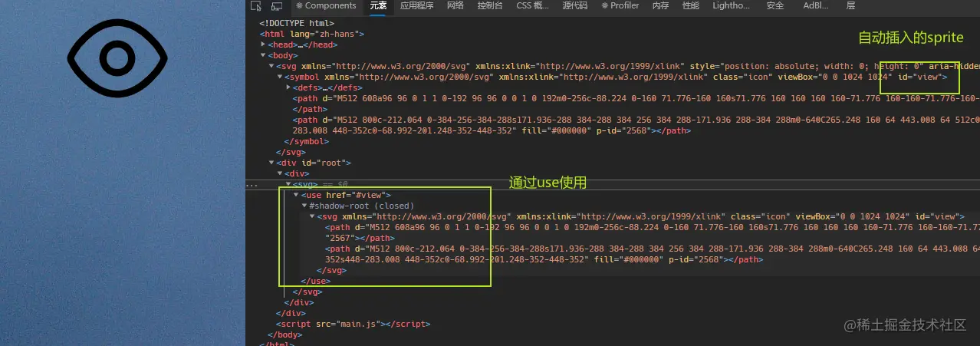Select the html lang="zh-hans" line
980x346 pixels.
312,34
